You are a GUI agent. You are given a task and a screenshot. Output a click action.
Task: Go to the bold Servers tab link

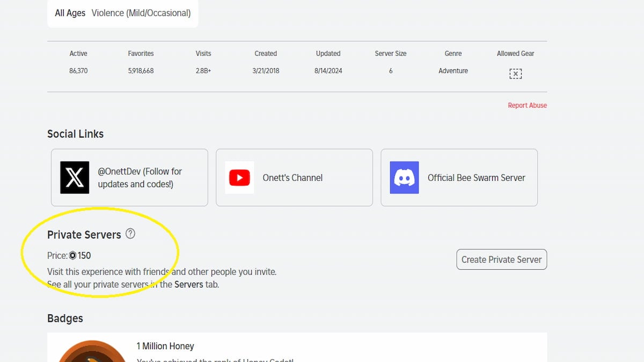(188, 284)
